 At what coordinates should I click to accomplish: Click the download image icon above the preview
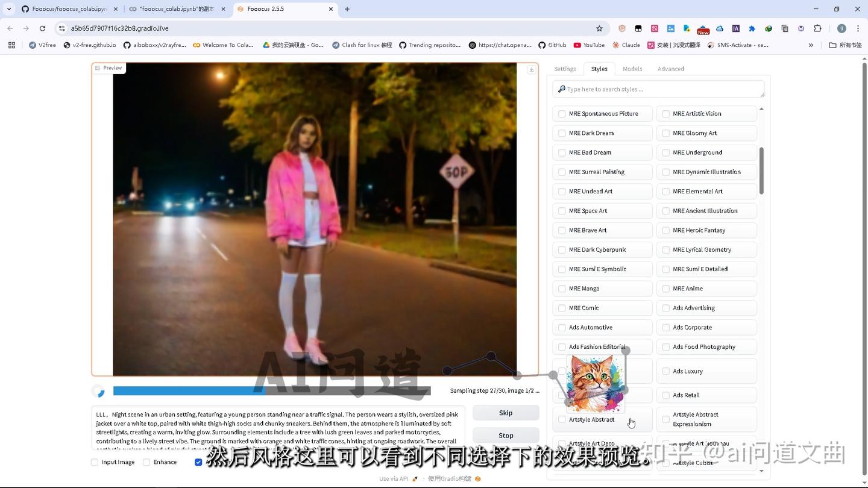531,69
